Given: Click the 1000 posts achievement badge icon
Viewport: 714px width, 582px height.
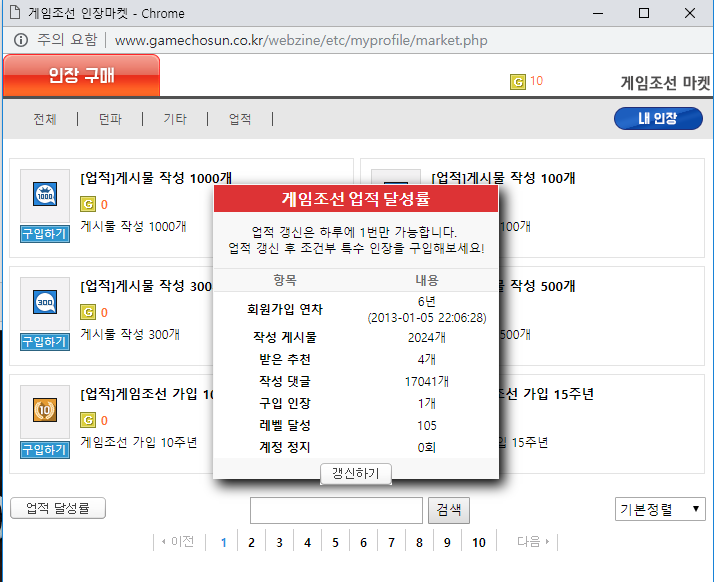Looking at the screenshot, I should tap(45, 195).
